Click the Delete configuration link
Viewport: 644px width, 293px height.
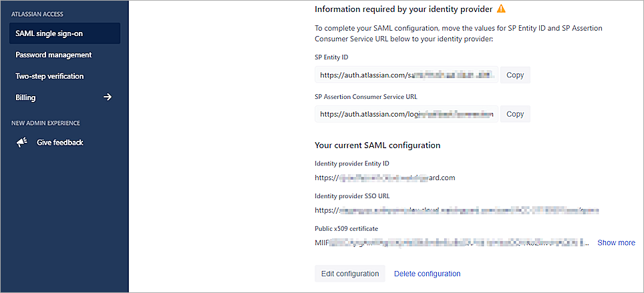click(427, 274)
